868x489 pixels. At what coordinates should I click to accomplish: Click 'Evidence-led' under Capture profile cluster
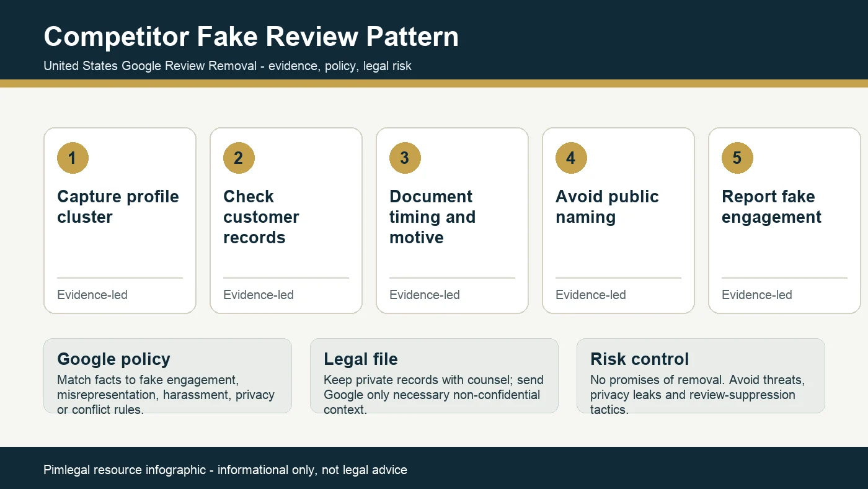tap(92, 295)
